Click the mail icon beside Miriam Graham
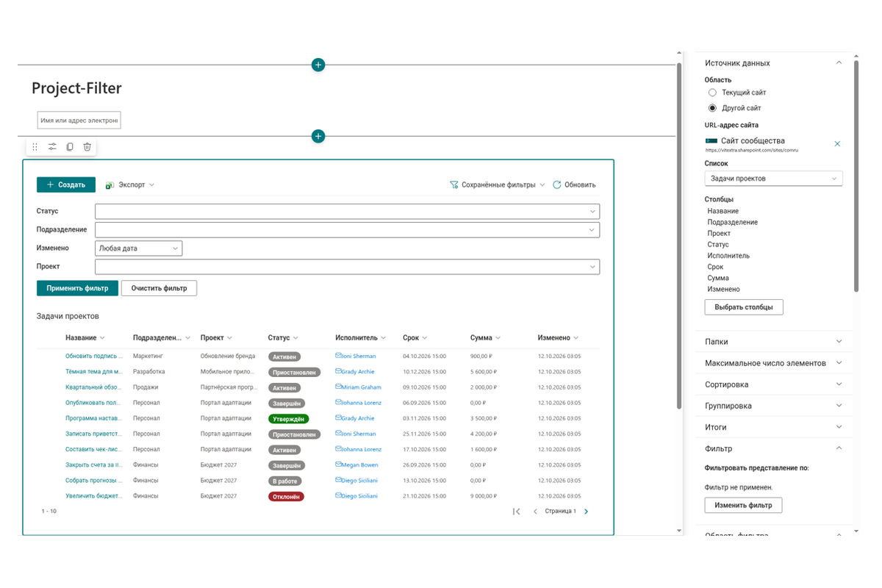This screenshot has width=882, height=588. click(x=338, y=387)
